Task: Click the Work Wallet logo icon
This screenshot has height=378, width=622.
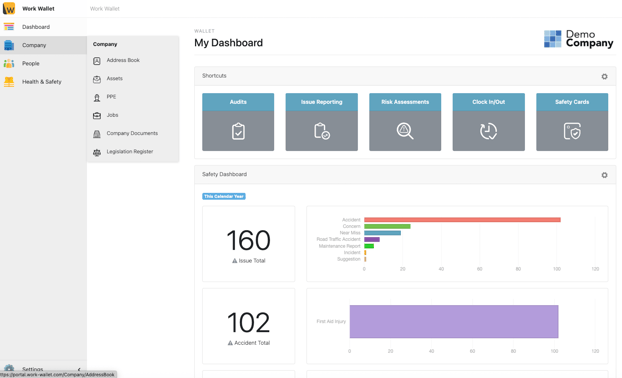Action: tap(9, 8)
